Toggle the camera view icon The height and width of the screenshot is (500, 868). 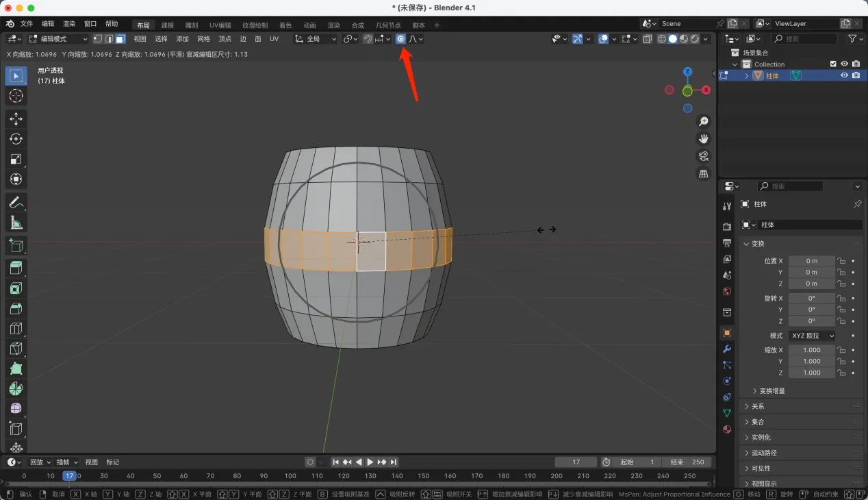coord(703,156)
